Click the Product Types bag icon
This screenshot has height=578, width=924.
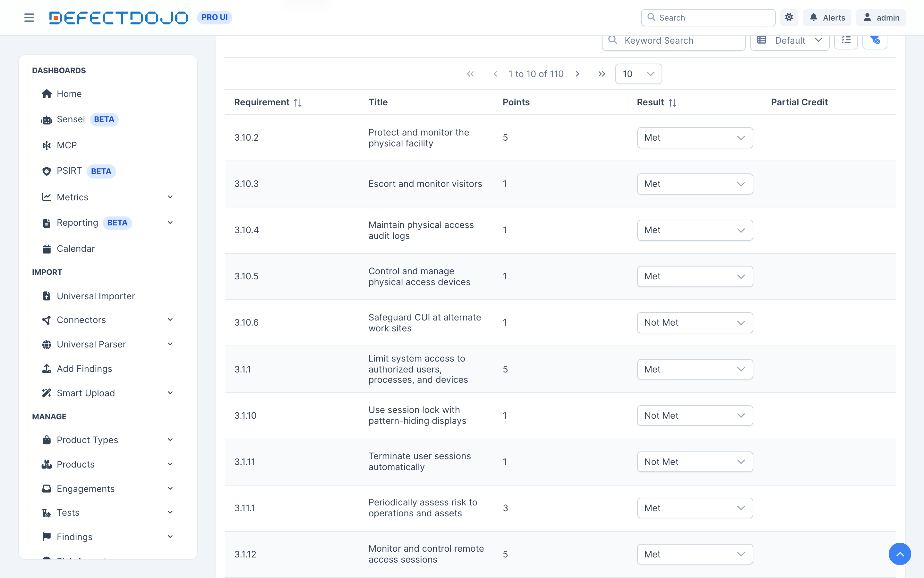[47, 440]
